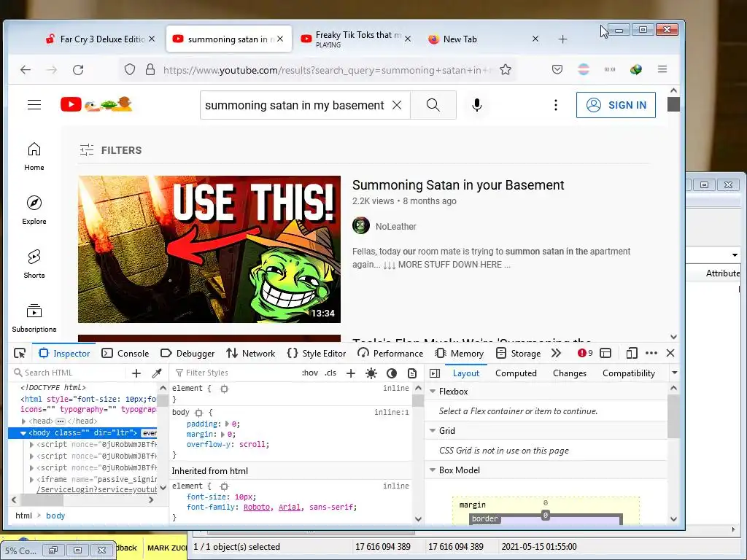The width and height of the screenshot is (747, 560).
Task: Reload the current page
Action: (x=78, y=70)
